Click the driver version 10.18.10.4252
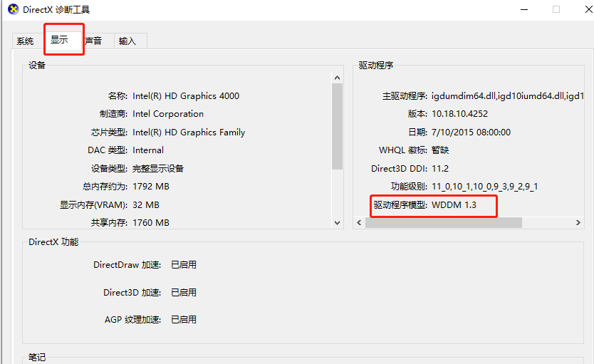The width and height of the screenshot is (594, 364). (x=459, y=114)
